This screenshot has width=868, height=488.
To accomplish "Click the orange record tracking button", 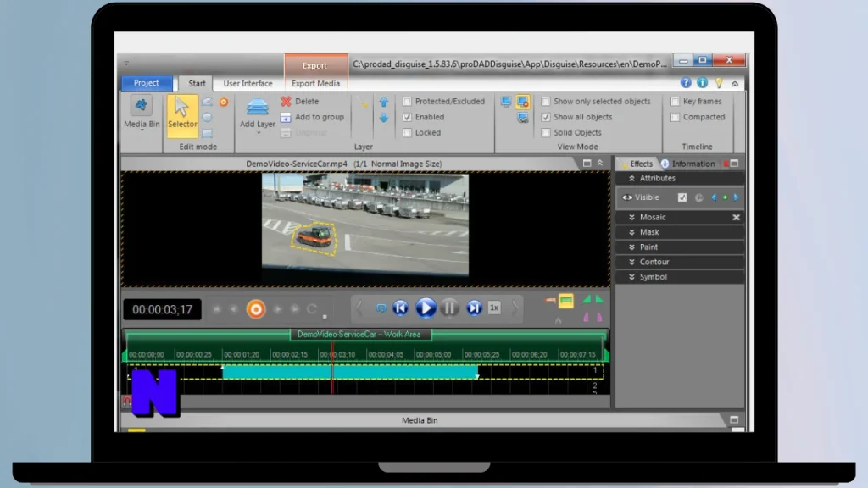I will pyautogui.click(x=256, y=309).
